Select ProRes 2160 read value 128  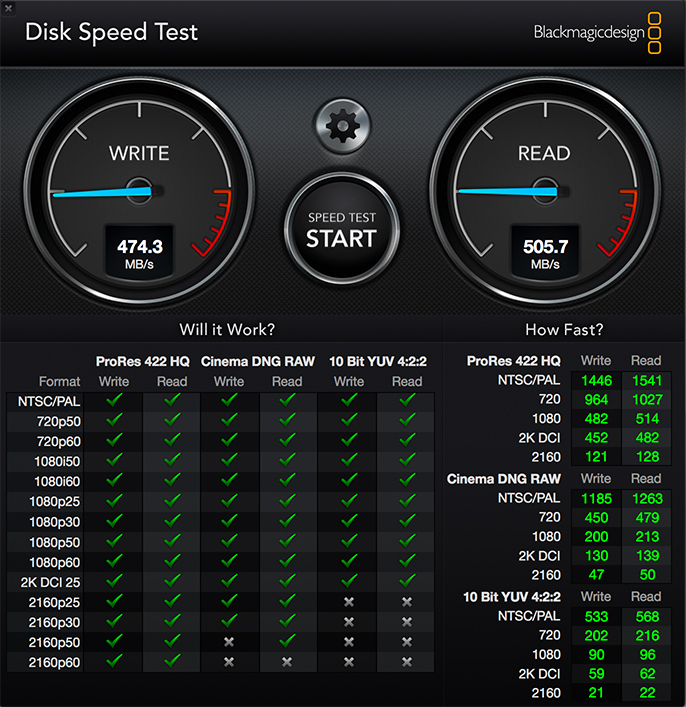pyautogui.click(x=647, y=457)
